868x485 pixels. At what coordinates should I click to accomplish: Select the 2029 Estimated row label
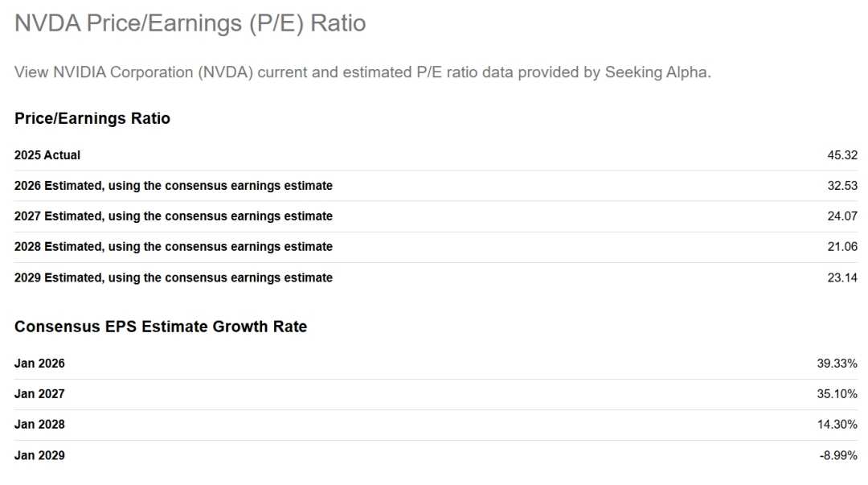(174, 277)
